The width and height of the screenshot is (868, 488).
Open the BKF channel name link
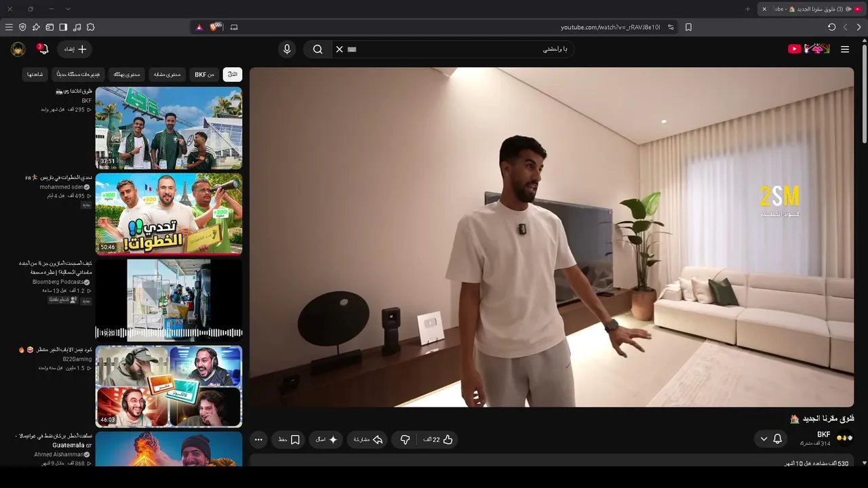pyautogui.click(x=824, y=434)
